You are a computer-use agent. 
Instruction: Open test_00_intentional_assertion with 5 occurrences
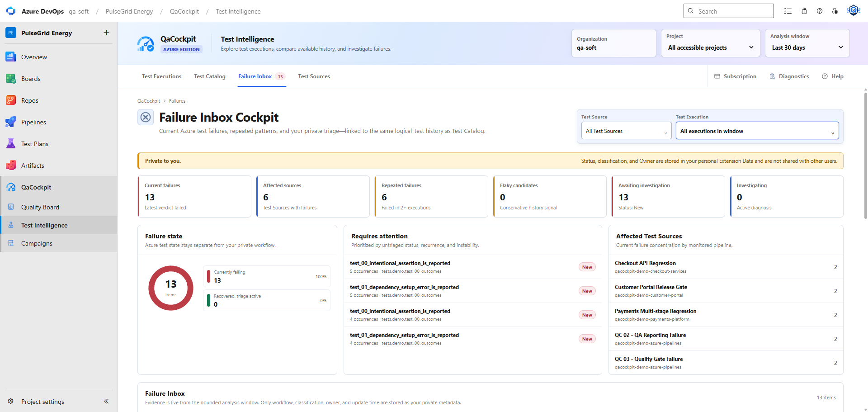point(472,267)
